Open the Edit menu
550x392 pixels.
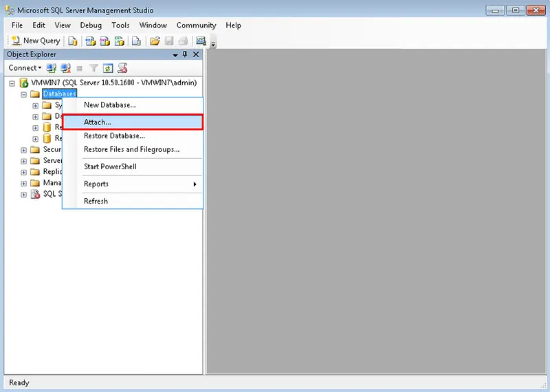[x=38, y=25]
